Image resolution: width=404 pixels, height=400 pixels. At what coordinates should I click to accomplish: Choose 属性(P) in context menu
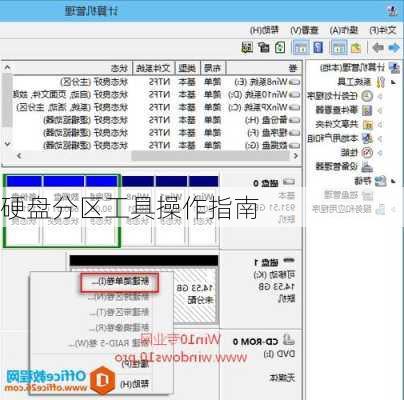pos(135,364)
